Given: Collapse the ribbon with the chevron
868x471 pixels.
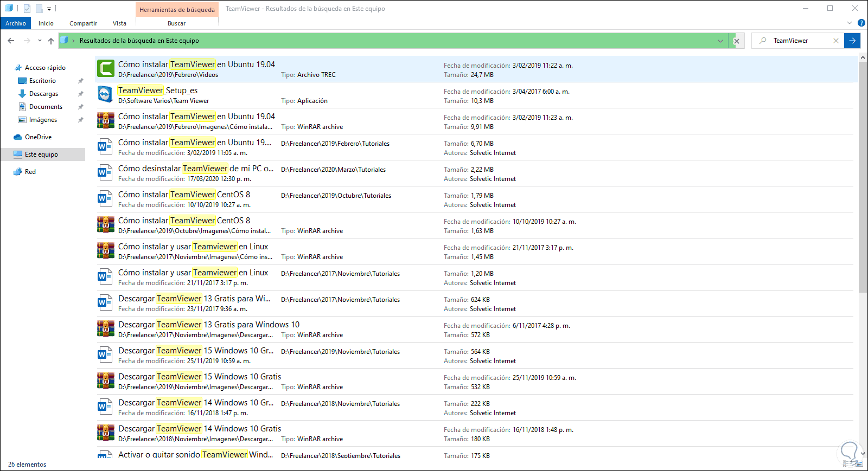Looking at the screenshot, I should pos(850,23).
